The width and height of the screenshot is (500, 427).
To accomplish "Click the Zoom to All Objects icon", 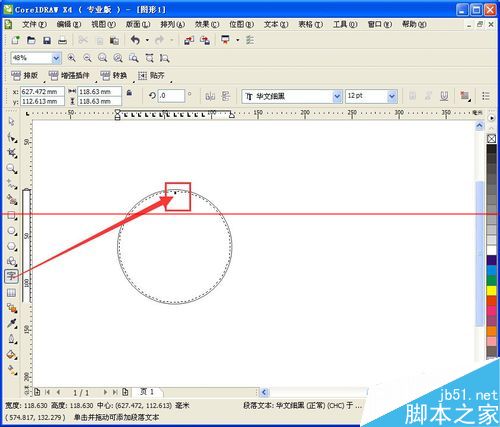I will click(x=118, y=58).
